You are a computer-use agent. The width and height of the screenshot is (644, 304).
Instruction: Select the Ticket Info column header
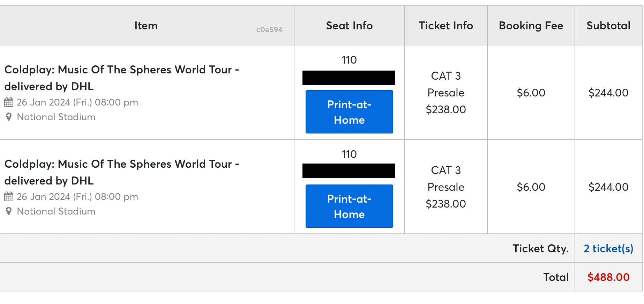pos(445,26)
